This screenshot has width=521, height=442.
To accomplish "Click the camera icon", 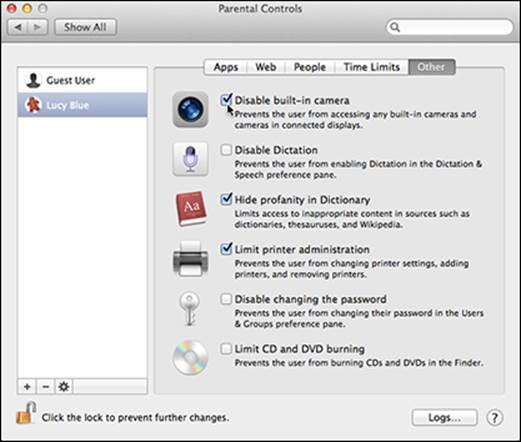I will point(190,109).
